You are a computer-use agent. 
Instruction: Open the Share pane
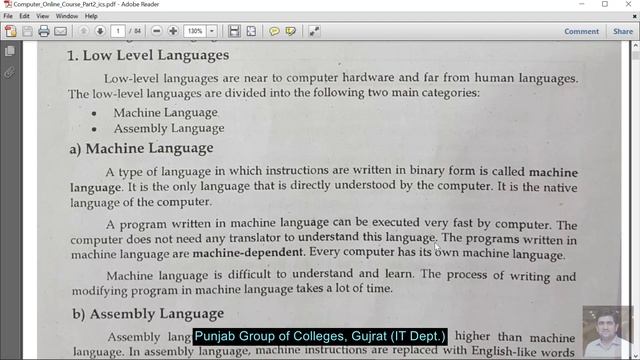pos(622,31)
